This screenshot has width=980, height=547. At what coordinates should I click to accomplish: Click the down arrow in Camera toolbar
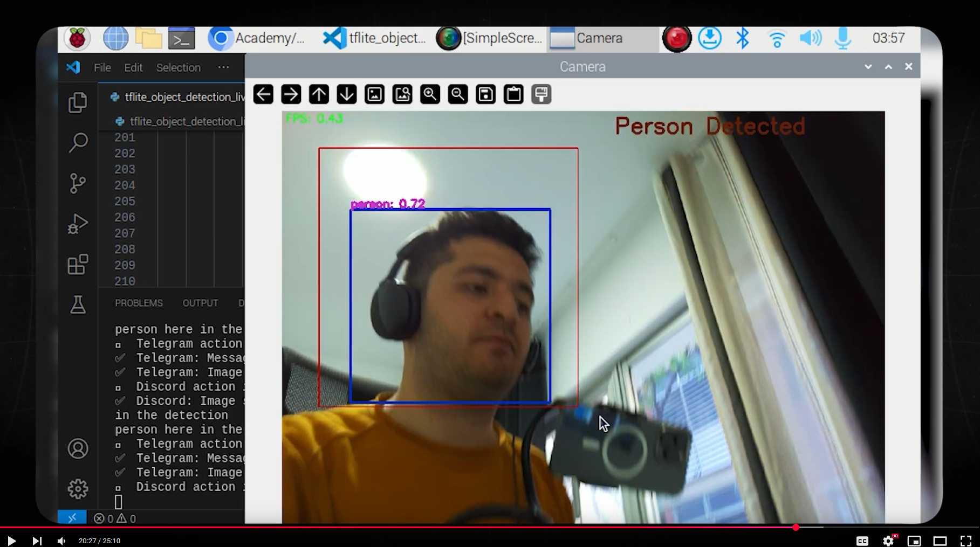(x=346, y=94)
